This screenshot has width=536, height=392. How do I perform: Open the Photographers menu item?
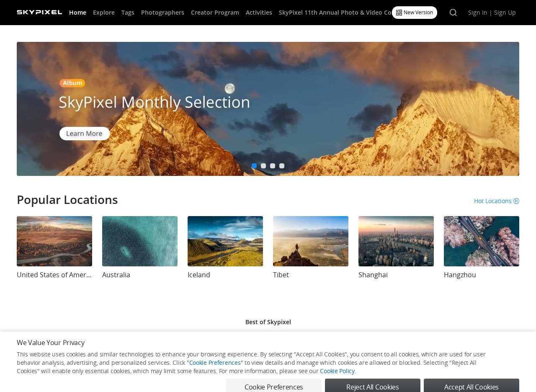162,13
